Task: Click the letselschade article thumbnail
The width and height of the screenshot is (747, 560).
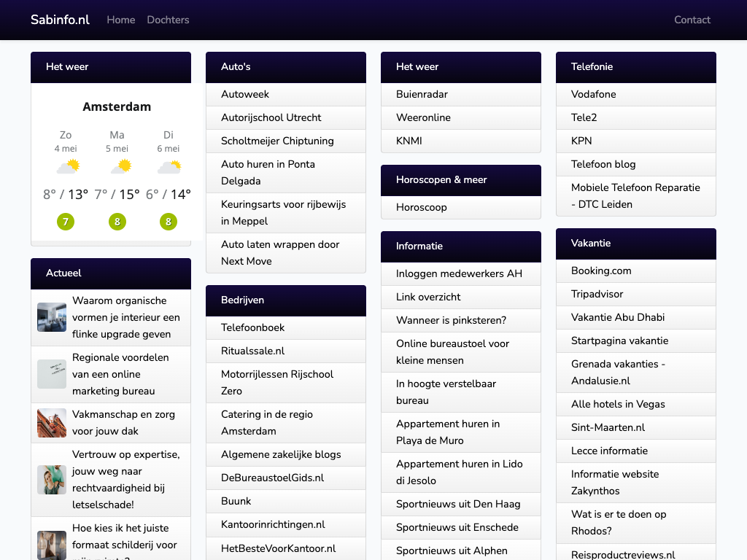Action: [52, 480]
